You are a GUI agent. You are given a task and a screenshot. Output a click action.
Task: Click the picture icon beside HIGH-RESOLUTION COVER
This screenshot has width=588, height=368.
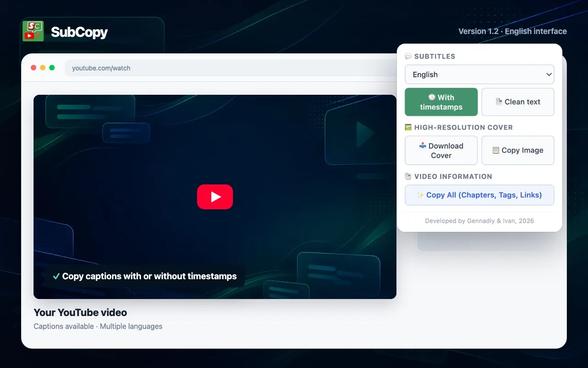(x=408, y=127)
